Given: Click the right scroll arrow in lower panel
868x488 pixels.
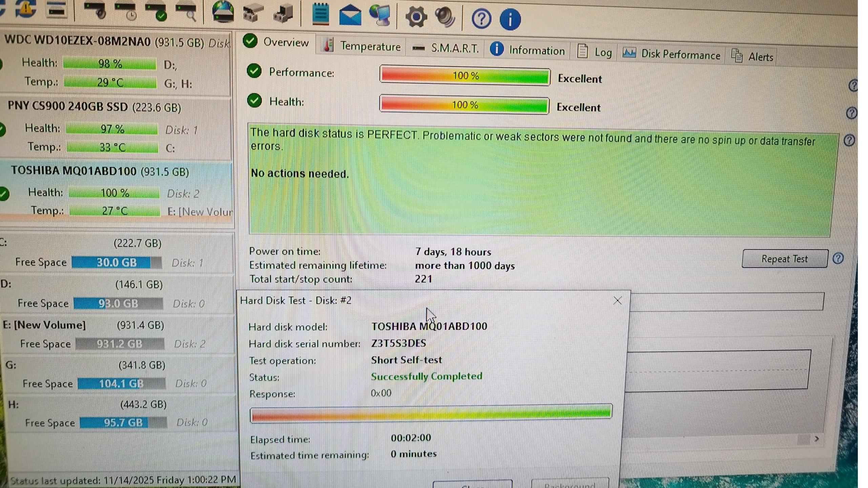Looking at the screenshot, I should 817,439.
